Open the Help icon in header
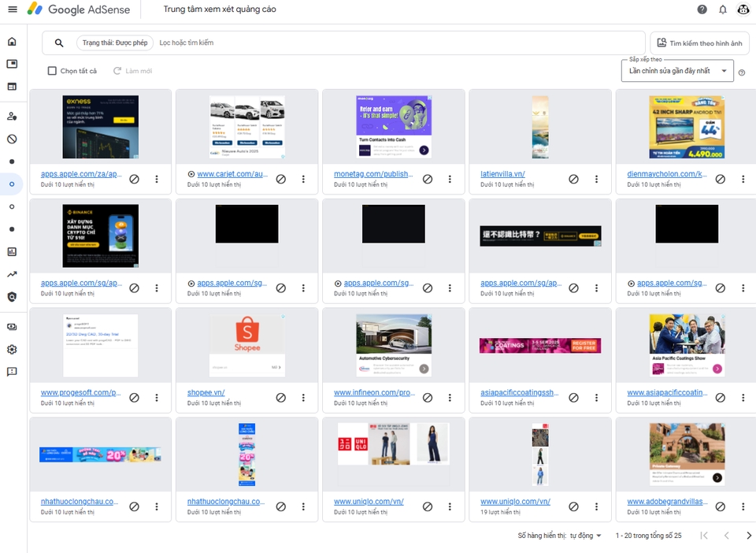The height and width of the screenshot is (553, 756). (702, 9)
